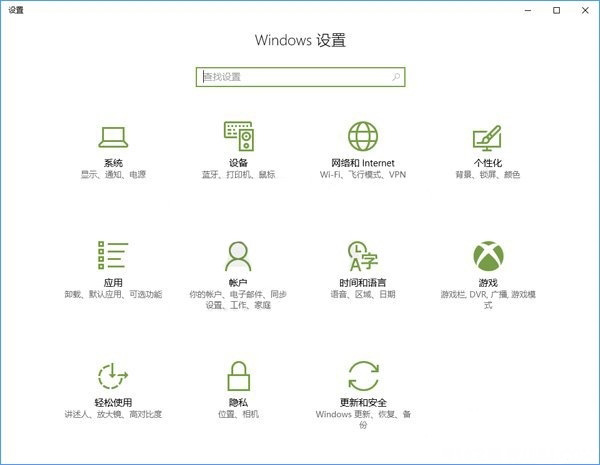Open the 时间和语言 clock icon
600x465 pixels.
363,256
